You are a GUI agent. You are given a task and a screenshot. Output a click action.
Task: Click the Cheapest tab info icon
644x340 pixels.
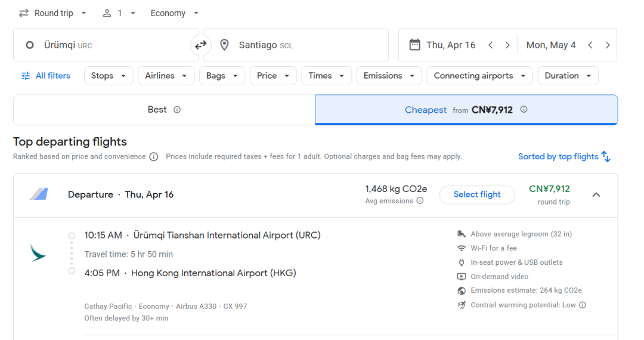524,110
